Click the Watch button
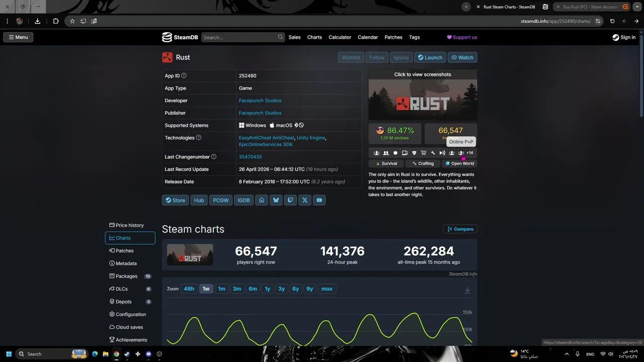 pyautogui.click(x=462, y=57)
